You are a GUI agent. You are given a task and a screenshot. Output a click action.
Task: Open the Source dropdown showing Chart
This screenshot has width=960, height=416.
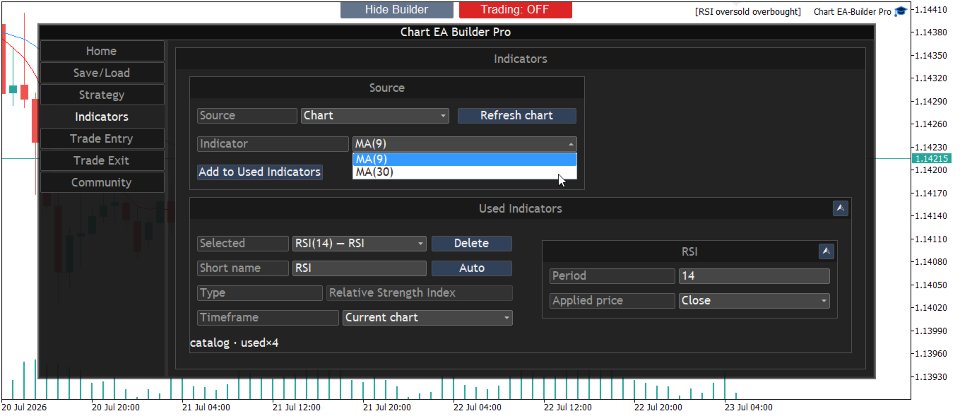(375, 116)
